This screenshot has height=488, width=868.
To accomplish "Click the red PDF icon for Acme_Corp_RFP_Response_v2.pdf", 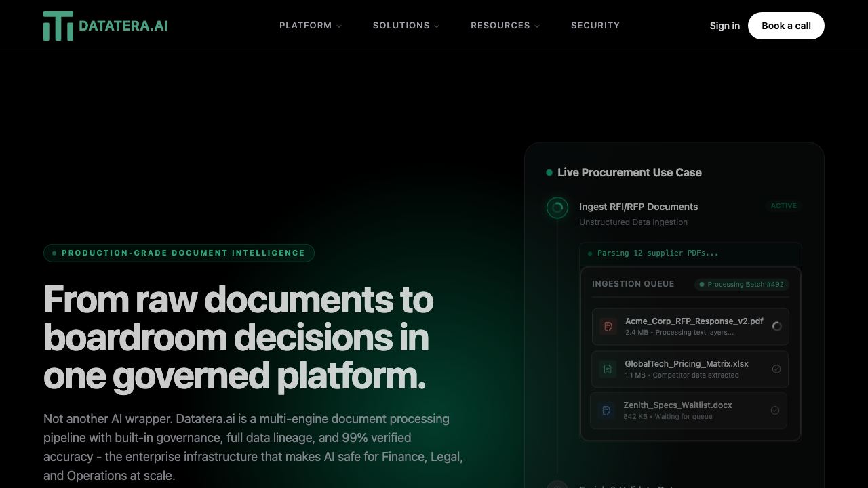I will pos(608,326).
